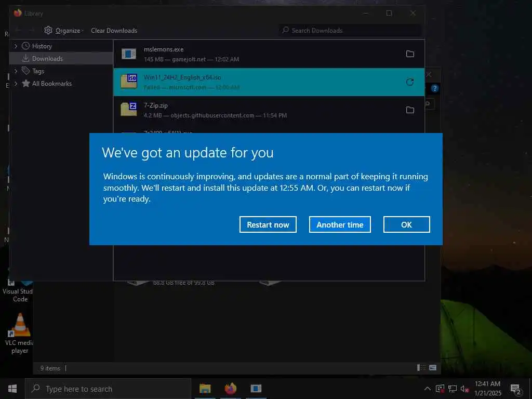The image size is (532, 399).
Task: Select History in the Library sidebar
Action: click(x=42, y=46)
